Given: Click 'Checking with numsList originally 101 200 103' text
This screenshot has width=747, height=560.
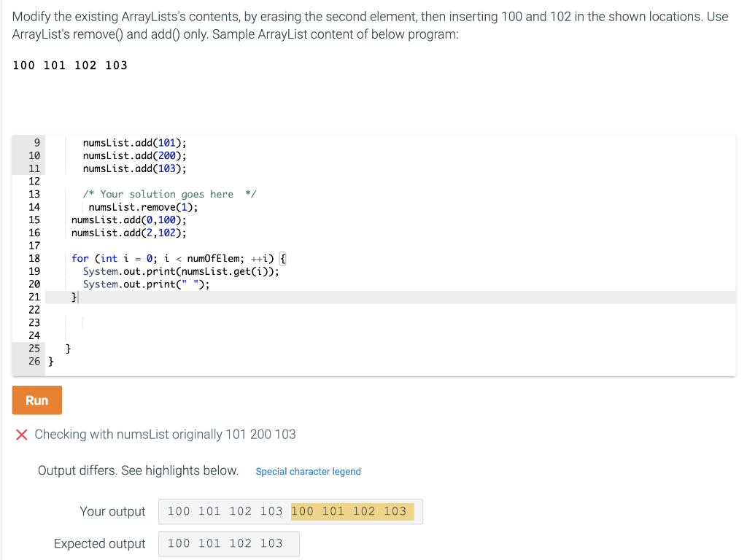Looking at the screenshot, I should tap(166, 435).
